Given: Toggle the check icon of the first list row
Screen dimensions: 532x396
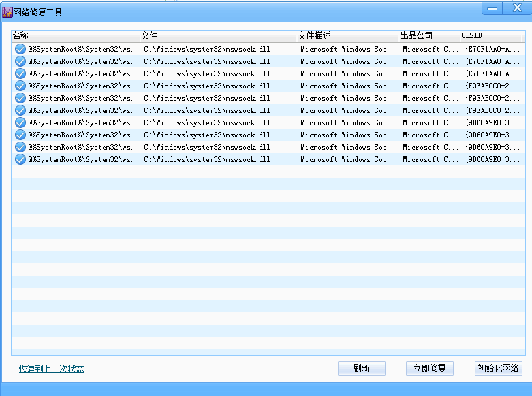Looking at the screenshot, I should coord(20,49).
